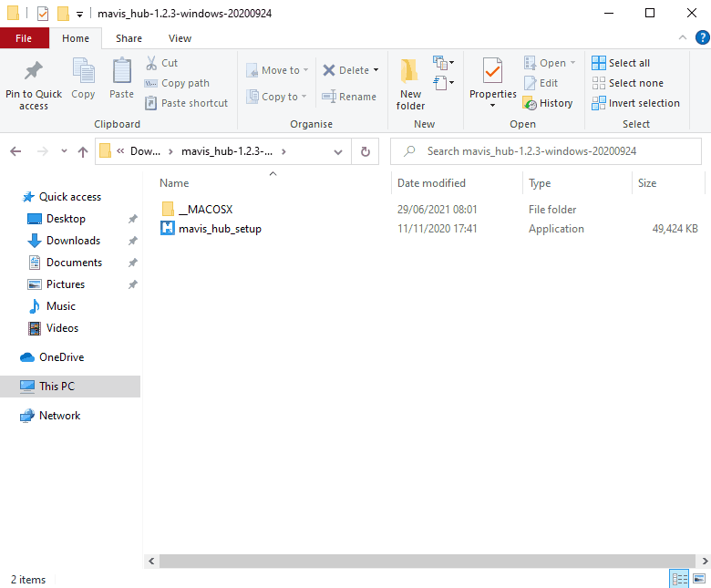Click the Easy access dropdown icon
Viewport: 711px width, 588px height.
tap(444, 83)
